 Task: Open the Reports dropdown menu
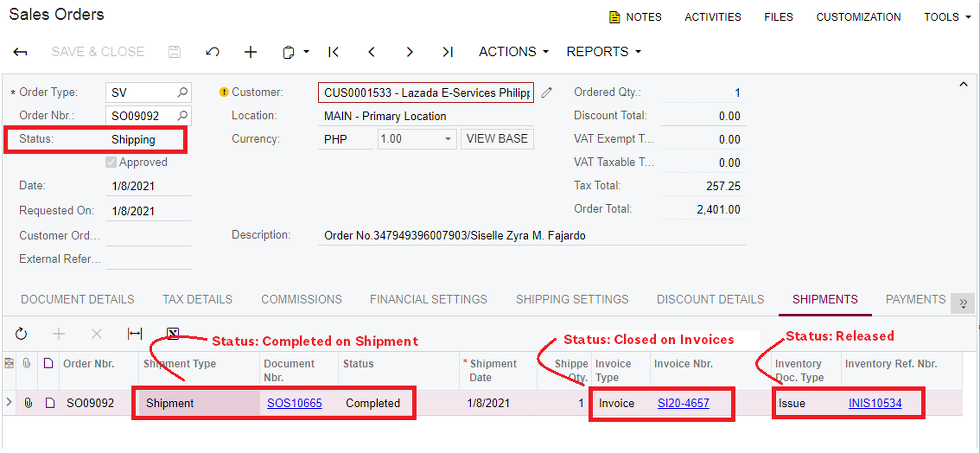(x=603, y=52)
